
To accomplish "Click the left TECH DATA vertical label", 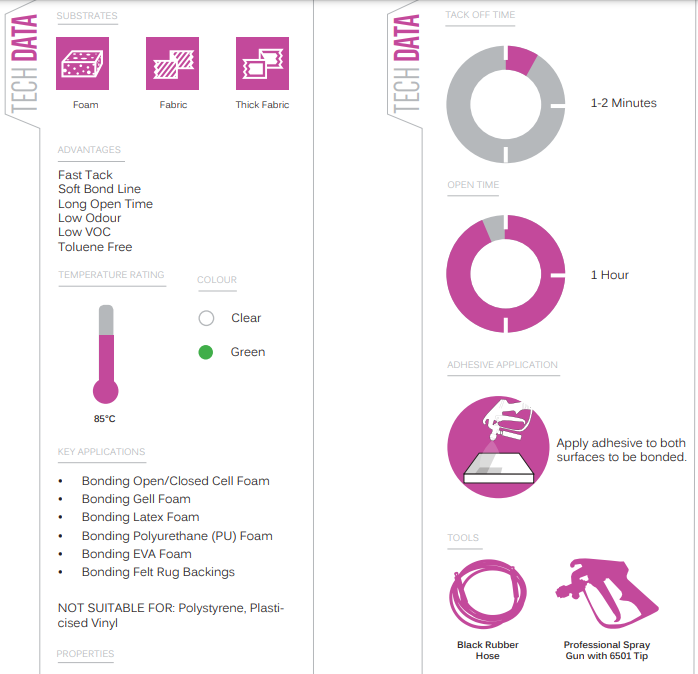I will pyautogui.click(x=24, y=64).
